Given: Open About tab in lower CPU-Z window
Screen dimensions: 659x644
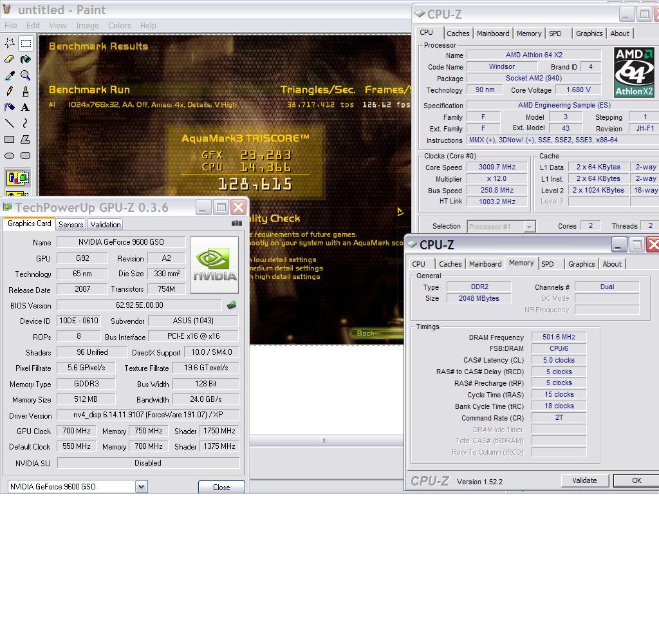Looking at the screenshot, I should click(612, 264).
